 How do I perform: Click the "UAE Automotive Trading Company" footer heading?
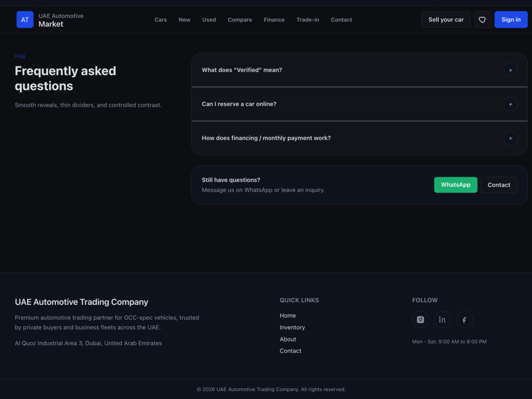click(81, 302)
